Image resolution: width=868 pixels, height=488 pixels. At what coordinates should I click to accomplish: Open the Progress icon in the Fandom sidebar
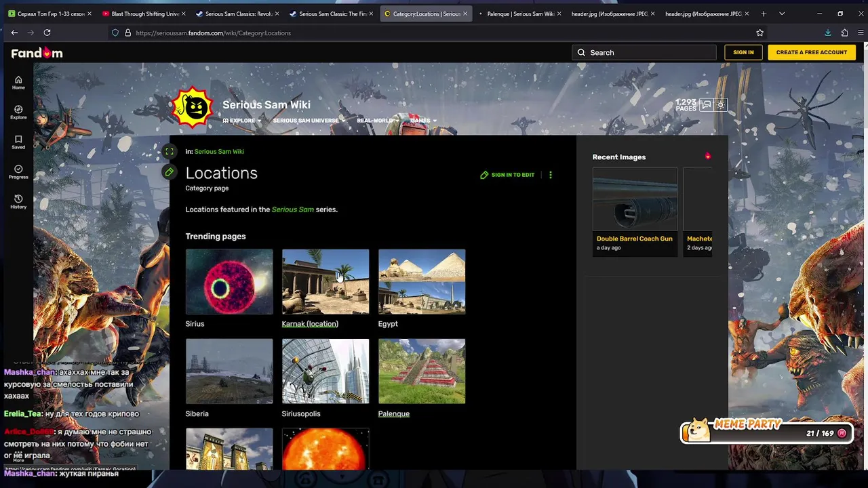pyautogui.click(x=18, y=172)
